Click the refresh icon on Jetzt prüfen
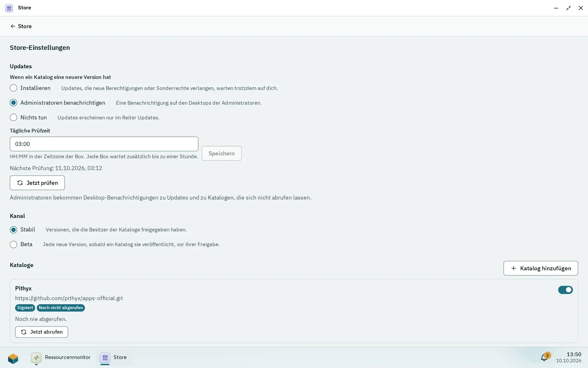This screenshot has width=588, height=368. coord(20,183)
